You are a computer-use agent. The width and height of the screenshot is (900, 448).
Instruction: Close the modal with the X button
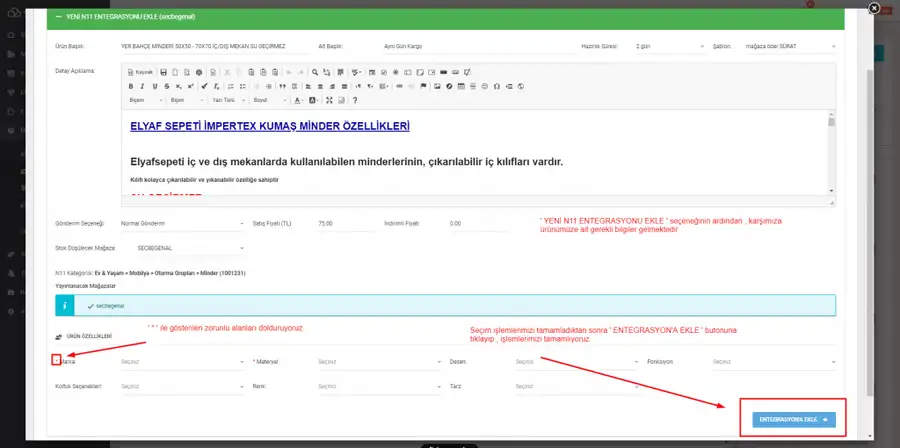[x=874, y=8]
